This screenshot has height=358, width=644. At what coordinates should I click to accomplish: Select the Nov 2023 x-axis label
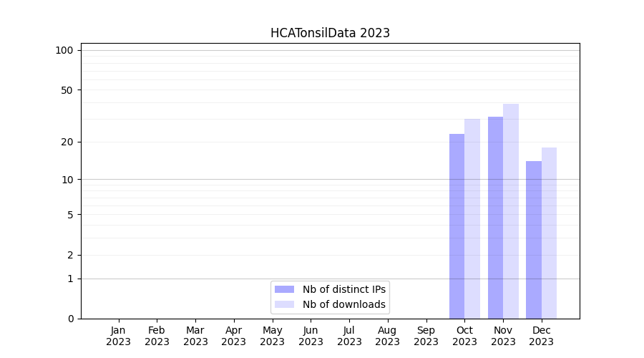503,336
